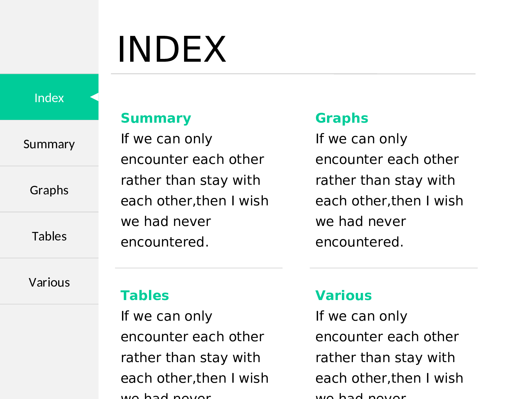Click the empty sidebar area below Various tab

click(49, 351)
